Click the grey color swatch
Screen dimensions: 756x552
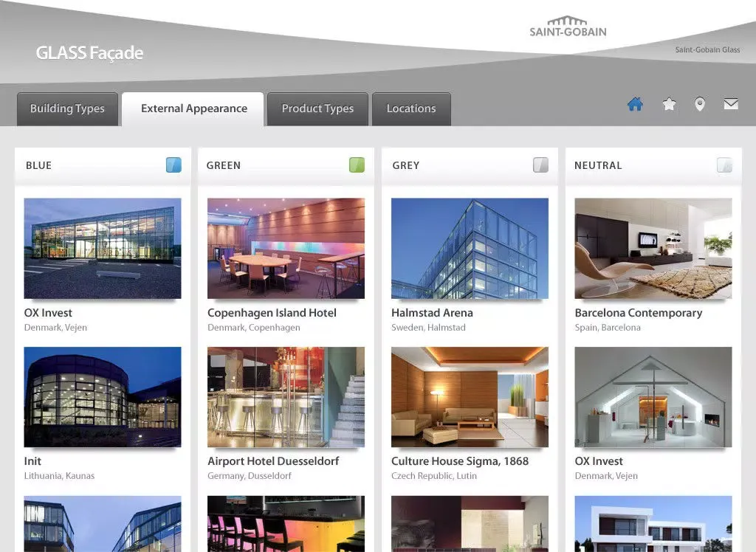click(x=540, y=165)
